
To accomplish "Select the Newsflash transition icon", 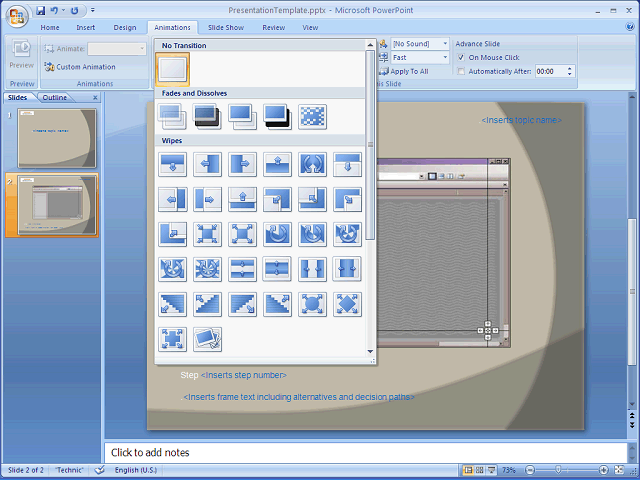I will [207, 339].
